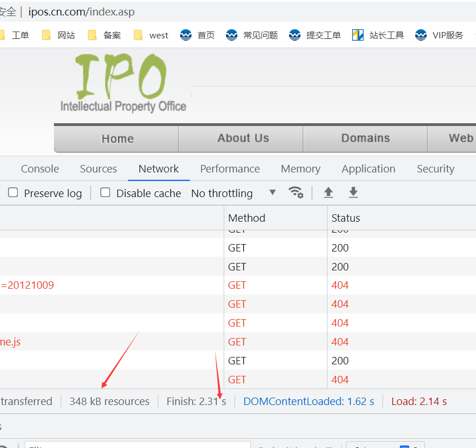Viewport: 476px width, 448px height.
Task: Go to the Domains page
Action: click(x=365, y=138)
